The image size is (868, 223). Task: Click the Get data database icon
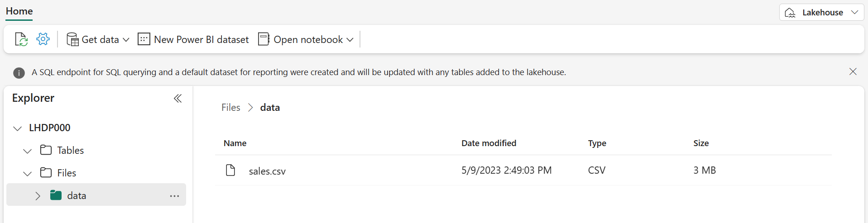(x=72, y=39)
